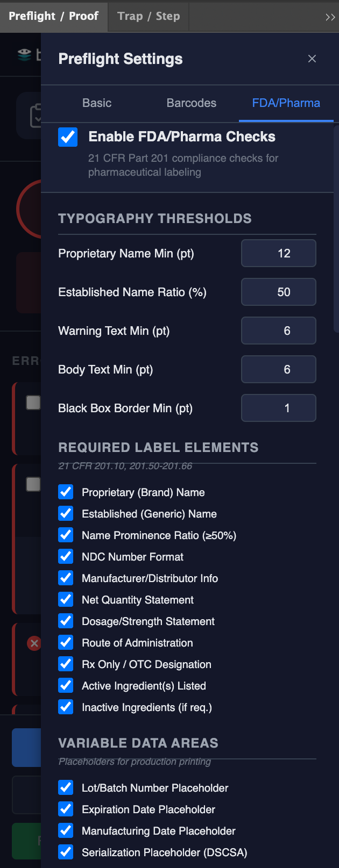Select the Preflight / Proof tab
This screenshot has width=339, height=868.
pyautogui.click(x=54, y=16)
